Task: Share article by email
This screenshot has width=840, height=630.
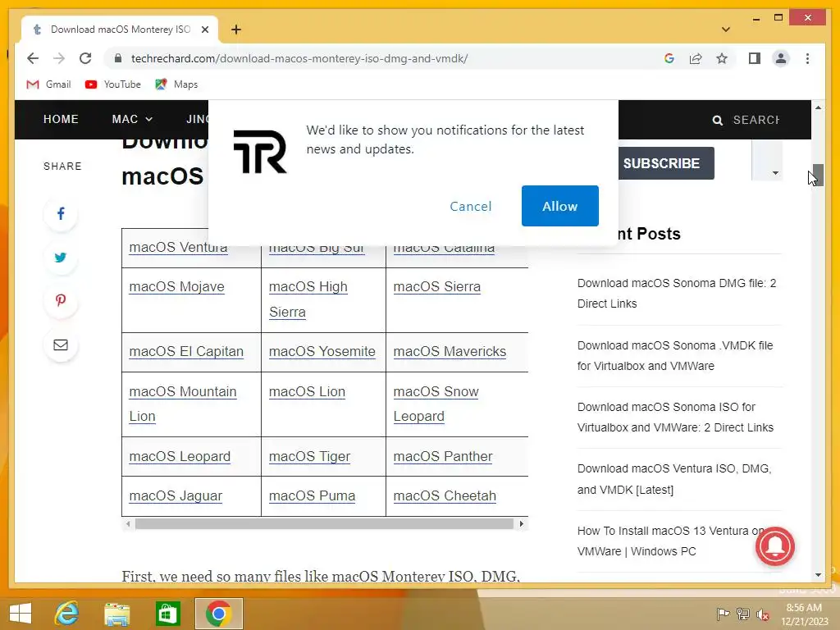Action: tap(61, 345)
